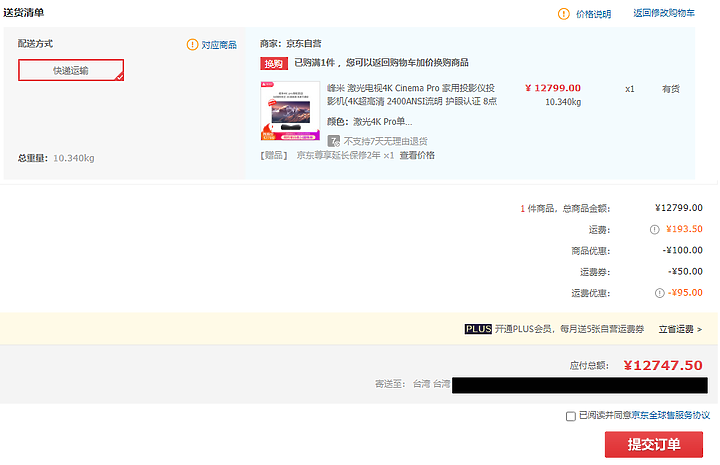Screen dimensions: 720x465
Task: Click the item price ¥12799.00 in red
Action: tap(553, 88)
